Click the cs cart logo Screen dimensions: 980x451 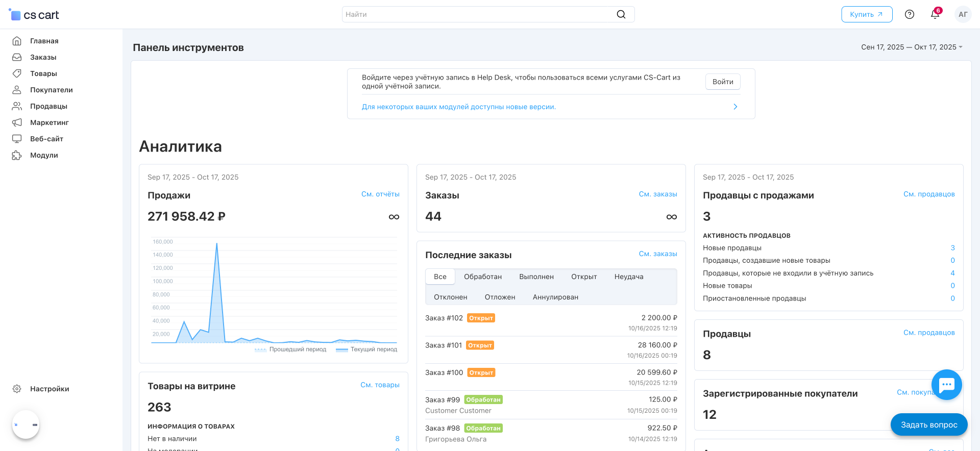click(x=34, y=15)
